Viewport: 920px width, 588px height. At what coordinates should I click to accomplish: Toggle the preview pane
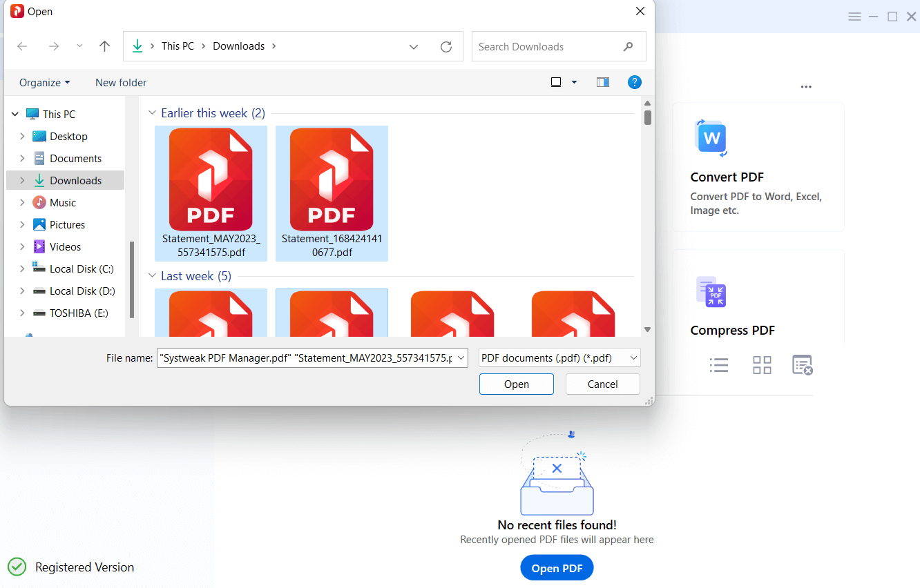(x=603, y=82)
